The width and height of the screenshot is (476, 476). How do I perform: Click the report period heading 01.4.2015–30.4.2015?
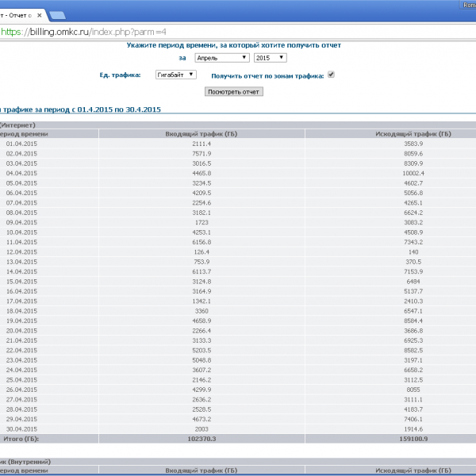click(x=80, y=109)
